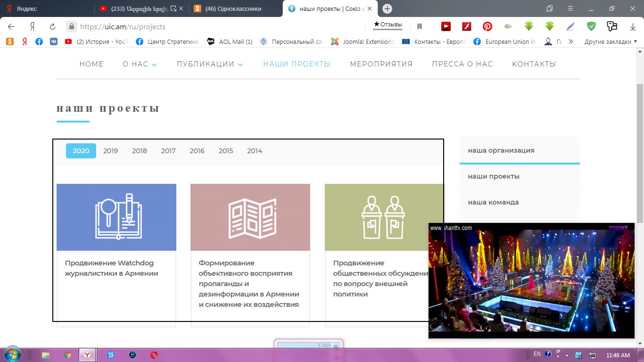This screenshot has width=644, height=362.
Task: Click the bookmark flag icon in address bar
Action: (x=420, y=26)
